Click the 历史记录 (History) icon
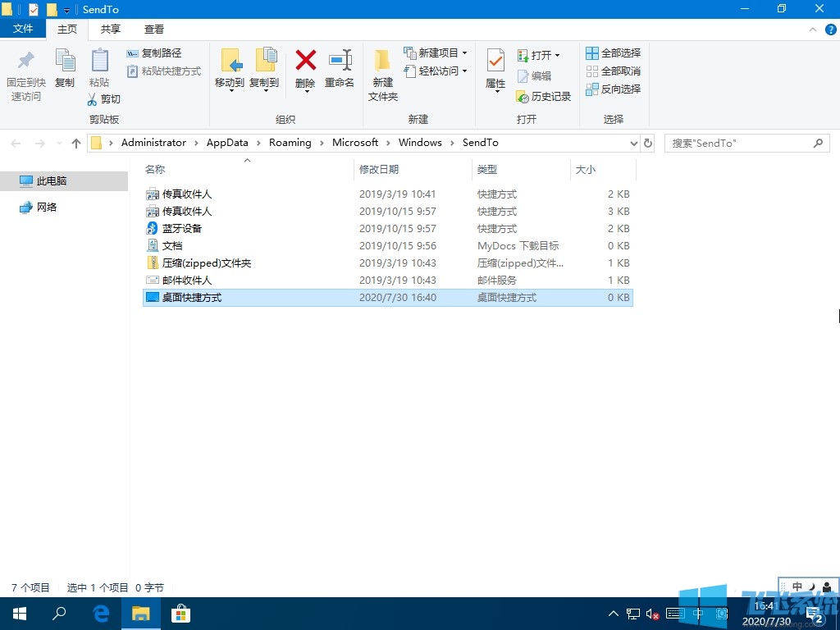This screenshot has height=630, width=840. click(543, 96)
